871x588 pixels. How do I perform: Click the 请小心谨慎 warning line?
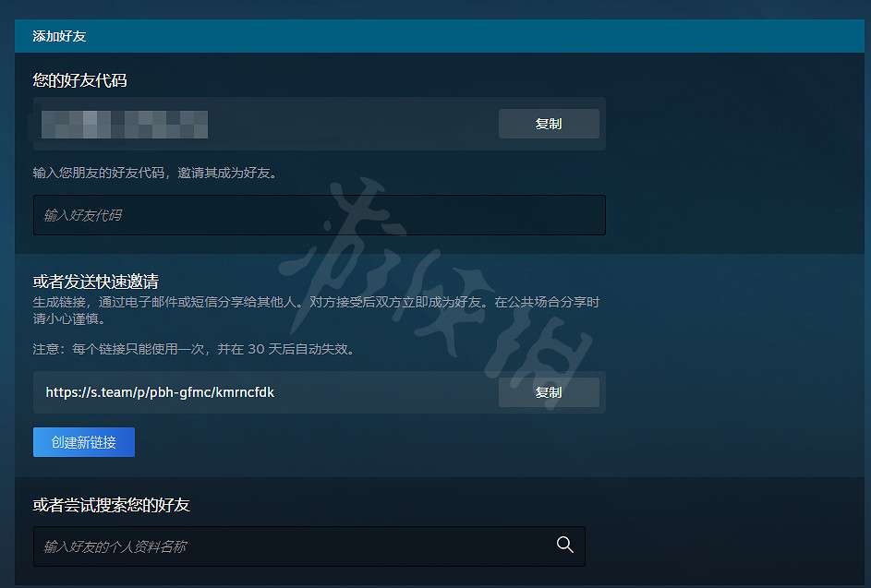[69, 318]
